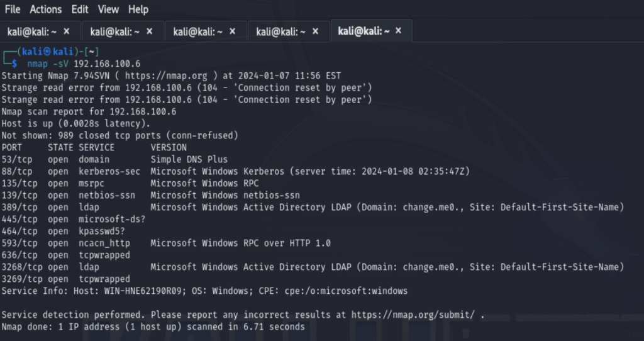The width and height of the screenshot is (644, 341).
Task: Switch to the second kali@kali terminal tab
Action: tap(115, 31)
